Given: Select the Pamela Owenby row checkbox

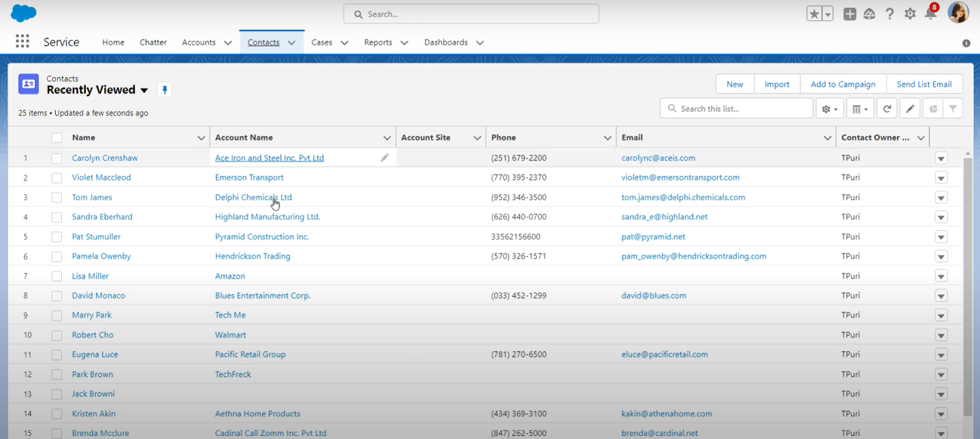Looking at the screenshot, I should pyautogui.click(x=57, y=257).
